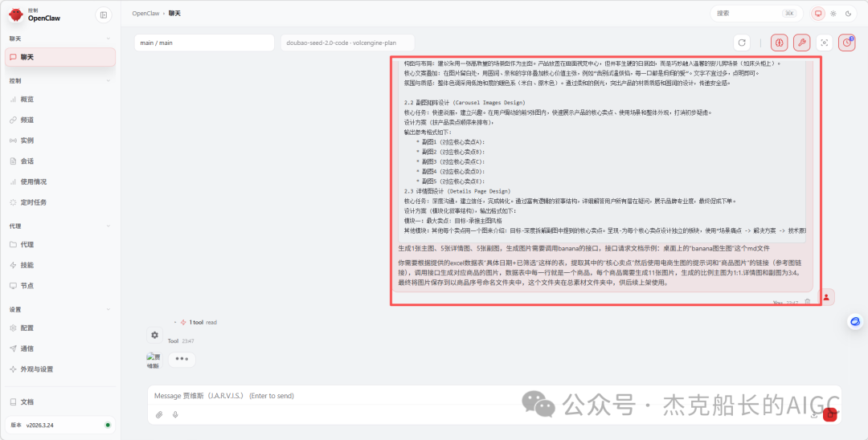The image size is (868, 440).
Task: Open 会话 sessions page
Action: pos(60,161)
